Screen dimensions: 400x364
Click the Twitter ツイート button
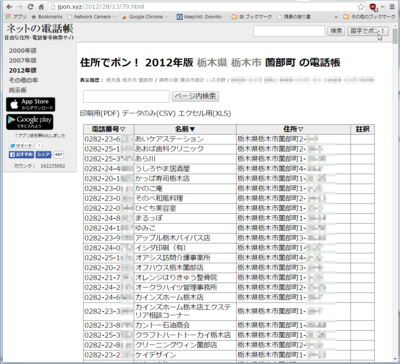click(x=21, y=146)
